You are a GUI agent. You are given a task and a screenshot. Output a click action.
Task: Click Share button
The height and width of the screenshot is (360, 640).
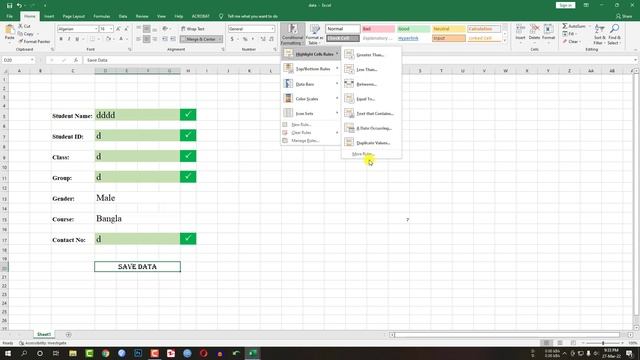(x=624, y=16)
